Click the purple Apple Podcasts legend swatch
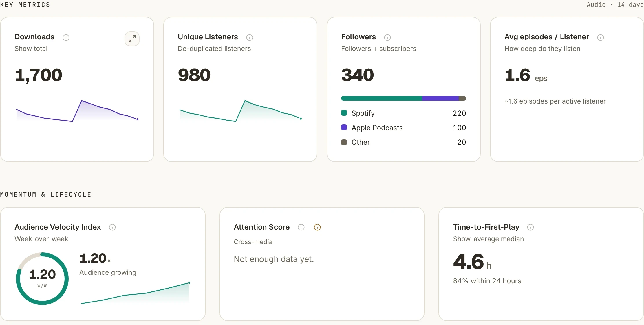The height and width of the screenshot is (325, 644). pos(344,127)
